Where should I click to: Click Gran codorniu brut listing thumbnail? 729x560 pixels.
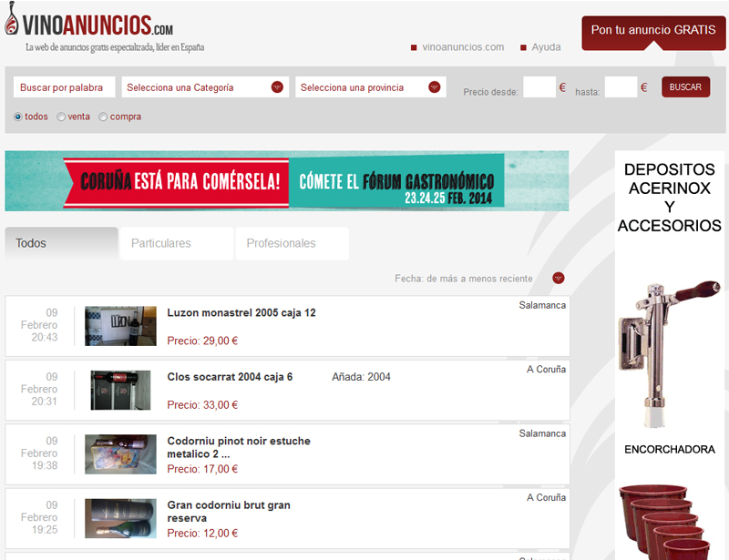click(x=120, y=518)
